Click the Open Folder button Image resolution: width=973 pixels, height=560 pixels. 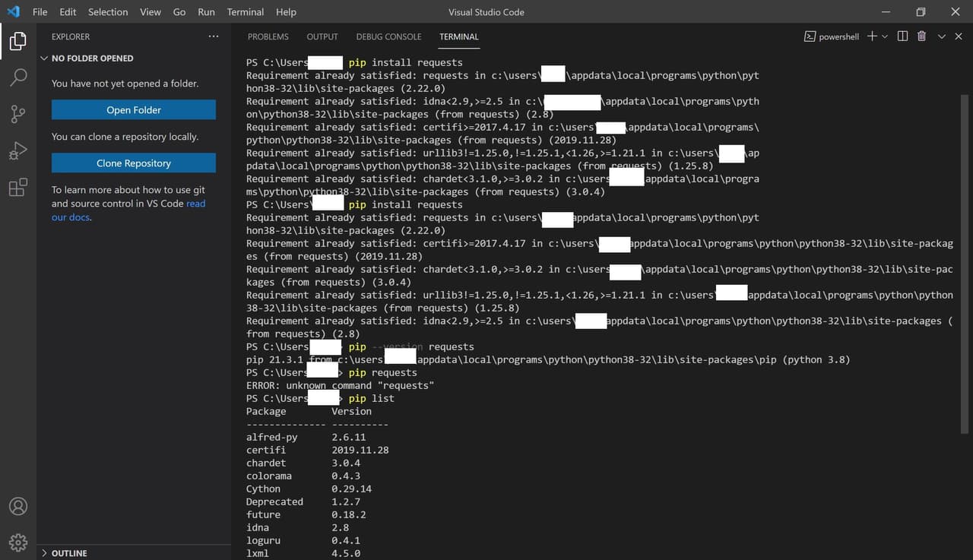(x=134, y=110)
